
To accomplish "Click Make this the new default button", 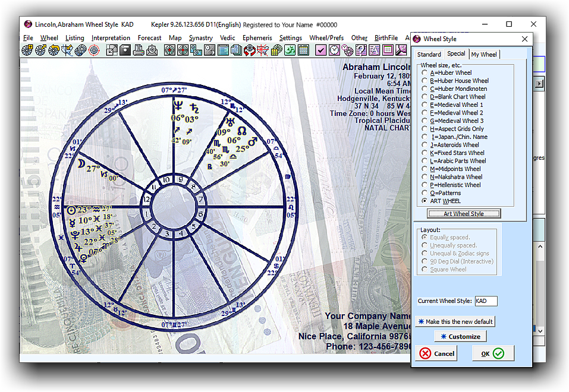I will 455,321.
